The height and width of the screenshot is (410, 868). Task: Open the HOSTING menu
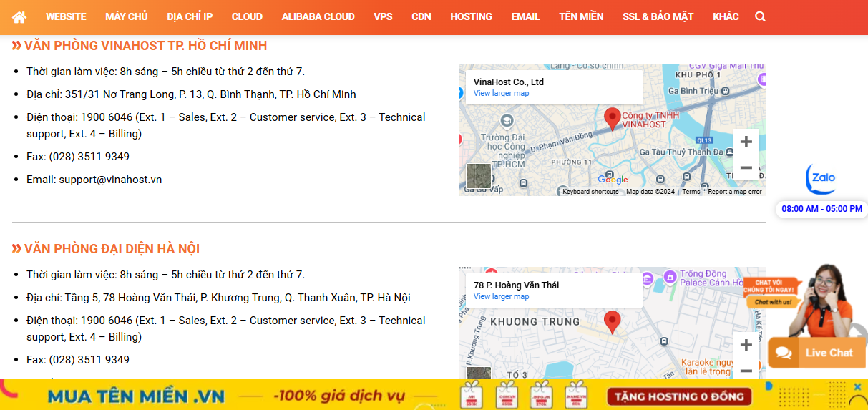pyautogui.click(x=471, y=16)
